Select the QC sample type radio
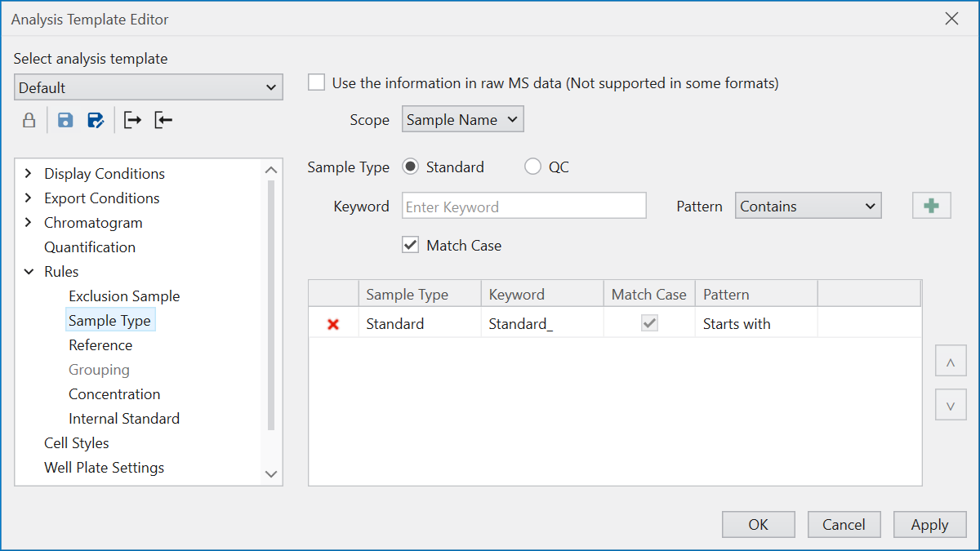 pyautogui.click(x=533, y=167)
